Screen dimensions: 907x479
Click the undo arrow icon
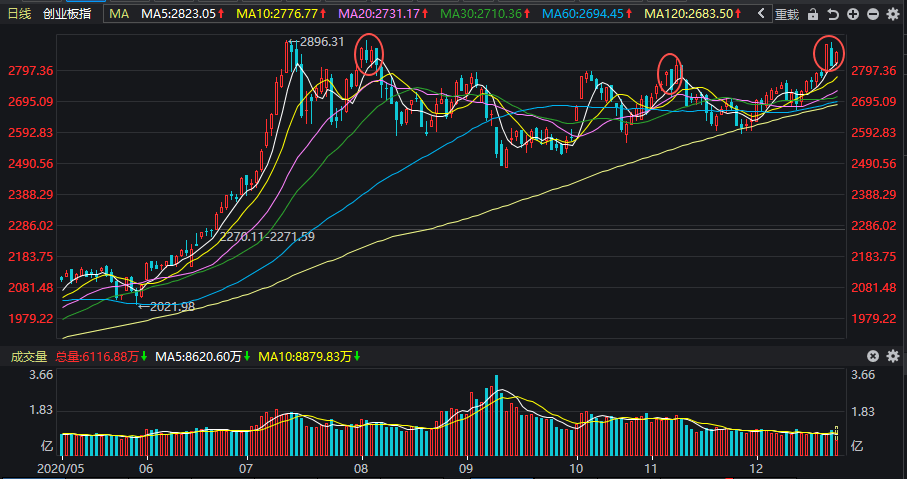coord(833,14)
